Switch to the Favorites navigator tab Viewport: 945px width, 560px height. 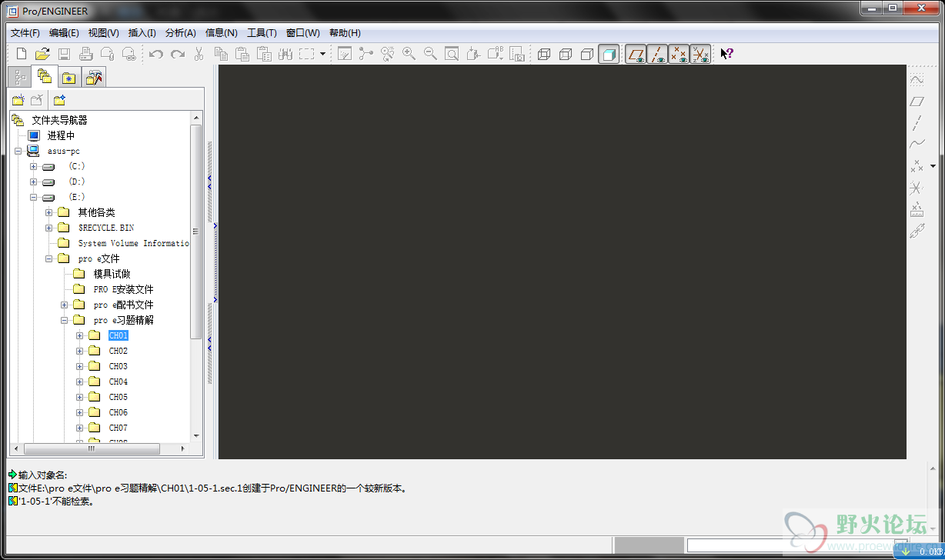click(68, 78)
